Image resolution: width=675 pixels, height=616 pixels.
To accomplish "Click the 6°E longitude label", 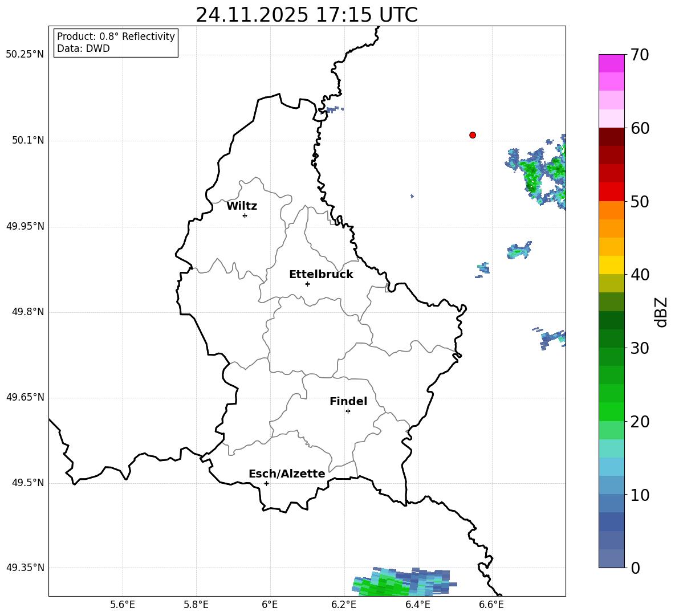I will tap(270, 605).
